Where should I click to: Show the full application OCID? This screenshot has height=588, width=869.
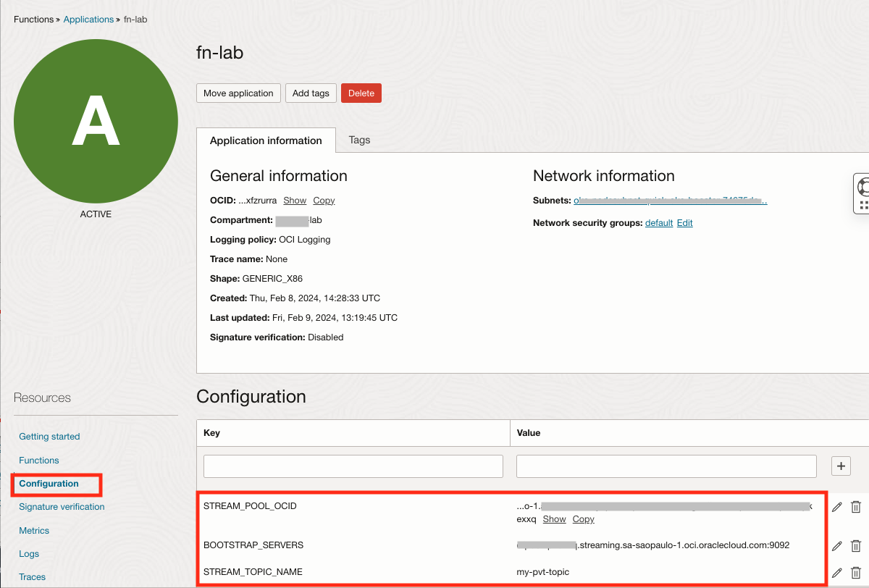point(295,201)
